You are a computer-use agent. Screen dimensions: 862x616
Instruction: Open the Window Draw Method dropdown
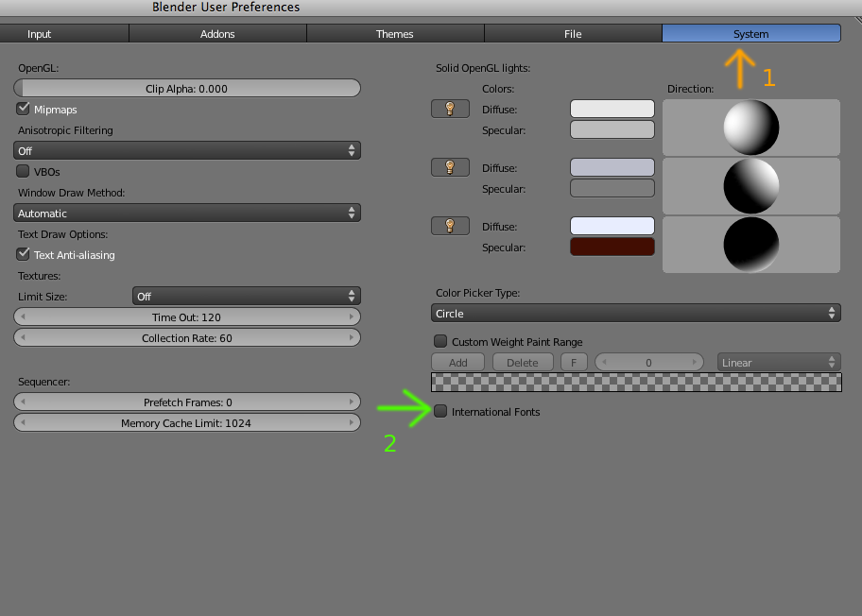pyautogui.click(x=187, y=214)
